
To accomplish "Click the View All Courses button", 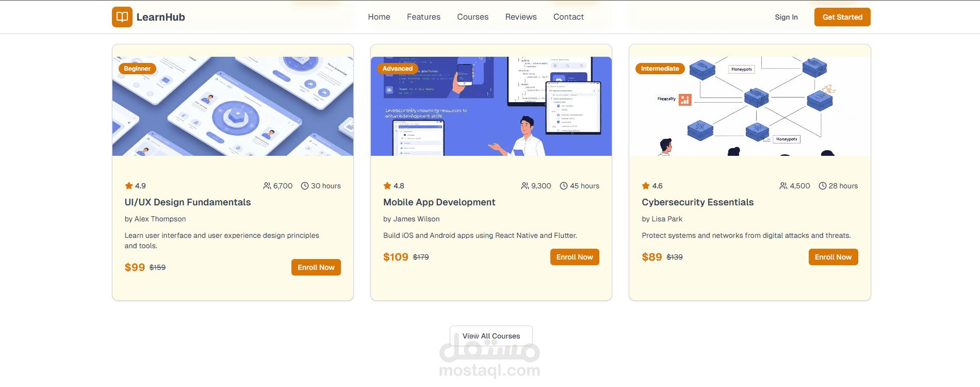I will pos(491,336).
